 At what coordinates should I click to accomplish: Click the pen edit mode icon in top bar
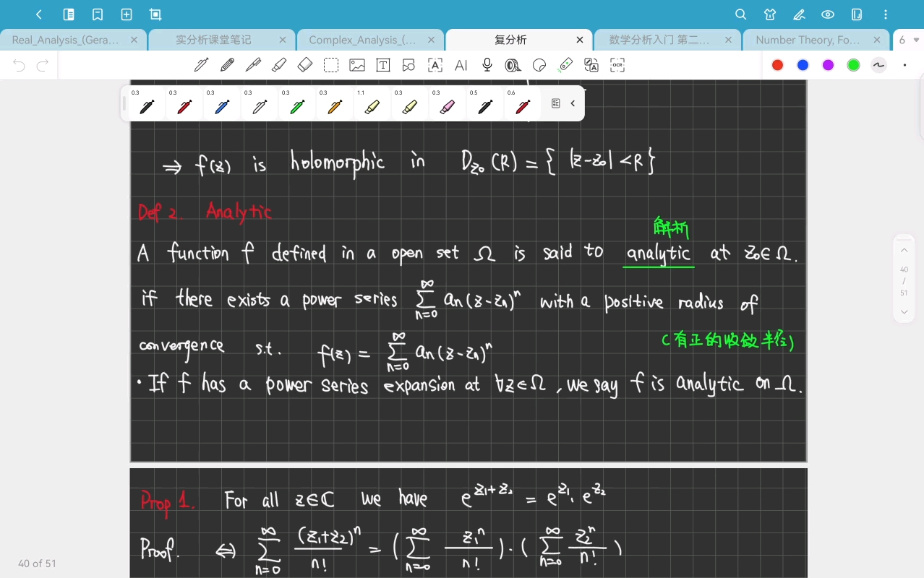(799, 14)
